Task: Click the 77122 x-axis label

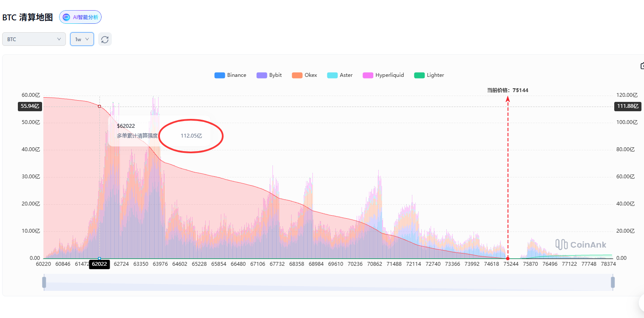Action: click(x=570, y=264)
